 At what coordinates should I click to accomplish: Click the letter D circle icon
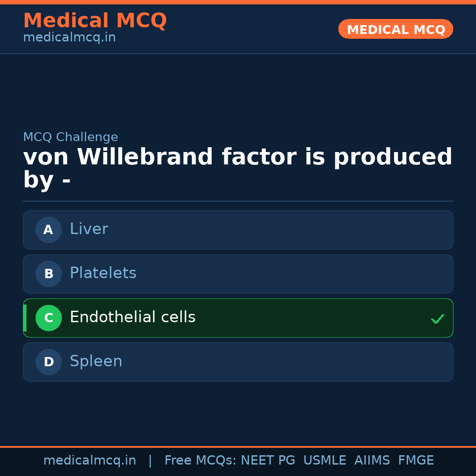point(48,362)
